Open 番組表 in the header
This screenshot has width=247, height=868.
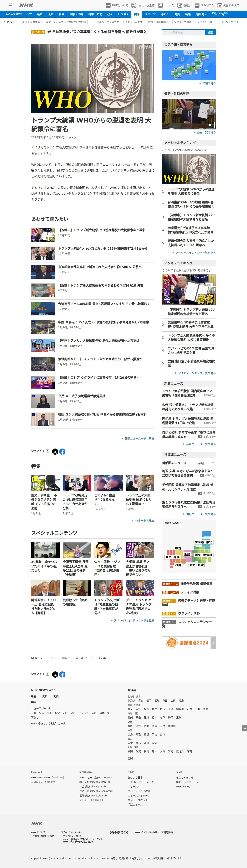184,5
